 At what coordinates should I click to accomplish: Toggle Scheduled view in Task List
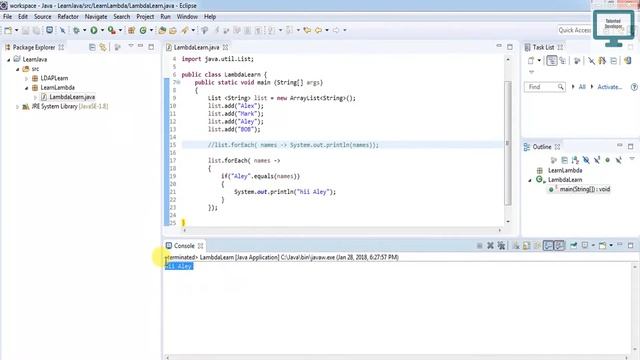coord(562,61)
